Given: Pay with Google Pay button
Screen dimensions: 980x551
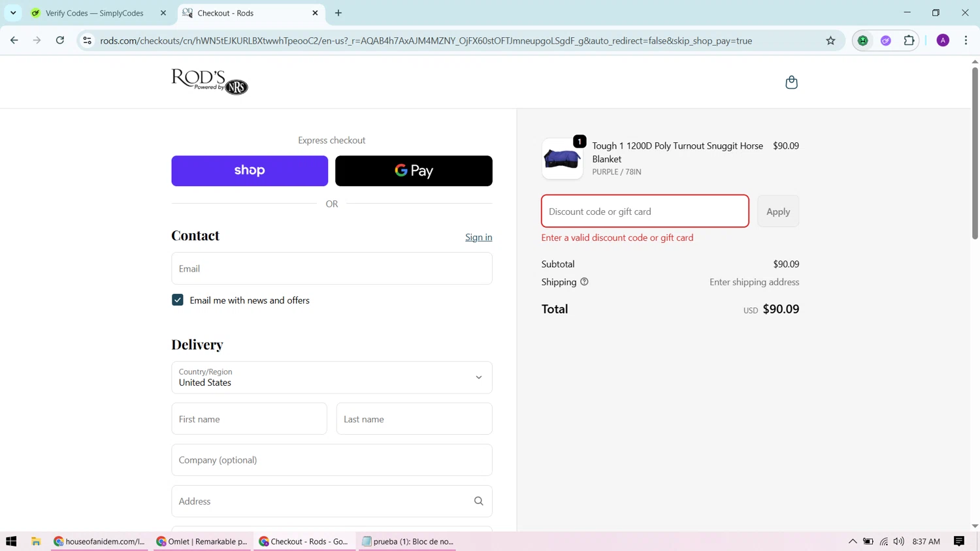Looking at the screenshot, I should (x=414, y=170).
